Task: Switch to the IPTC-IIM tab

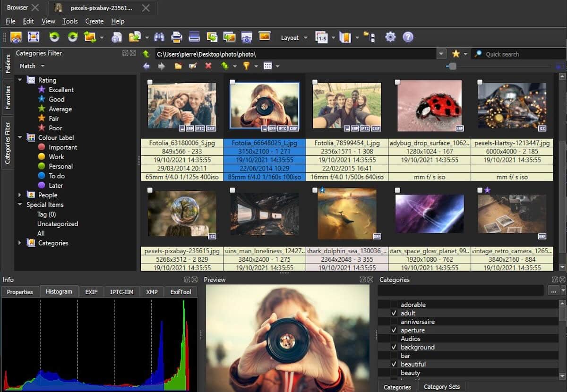Action: (x=122, y=292)
